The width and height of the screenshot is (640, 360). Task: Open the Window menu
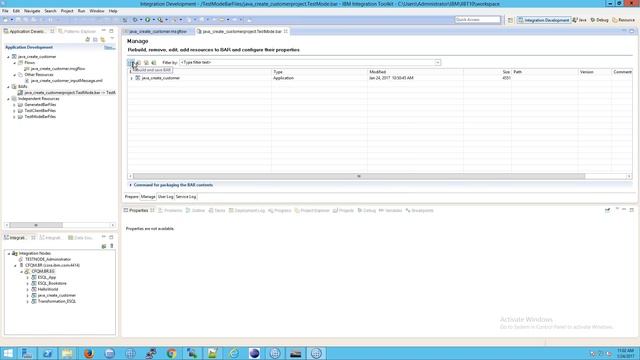tap(97, 11)
